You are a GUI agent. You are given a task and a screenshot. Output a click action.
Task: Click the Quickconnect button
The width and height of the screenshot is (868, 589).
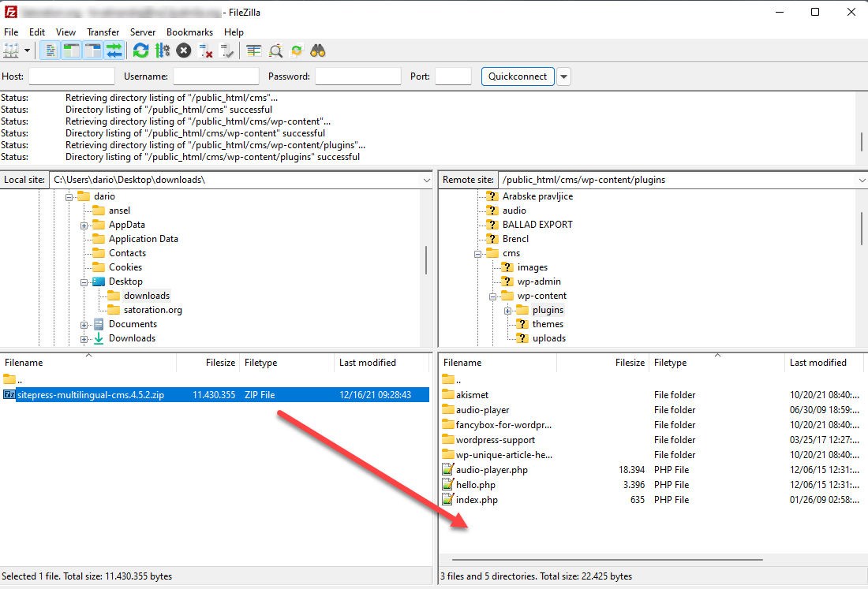coord(518,76)
